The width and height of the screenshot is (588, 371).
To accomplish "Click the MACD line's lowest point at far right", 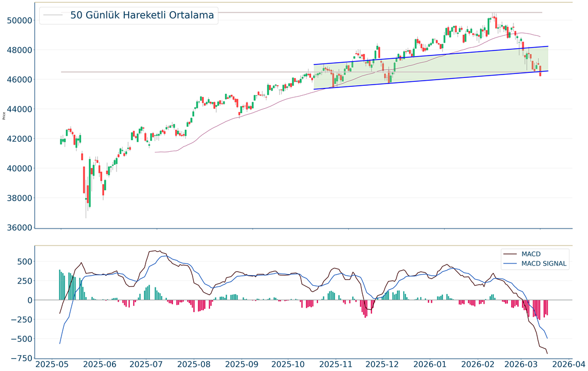I will (547, 353).
